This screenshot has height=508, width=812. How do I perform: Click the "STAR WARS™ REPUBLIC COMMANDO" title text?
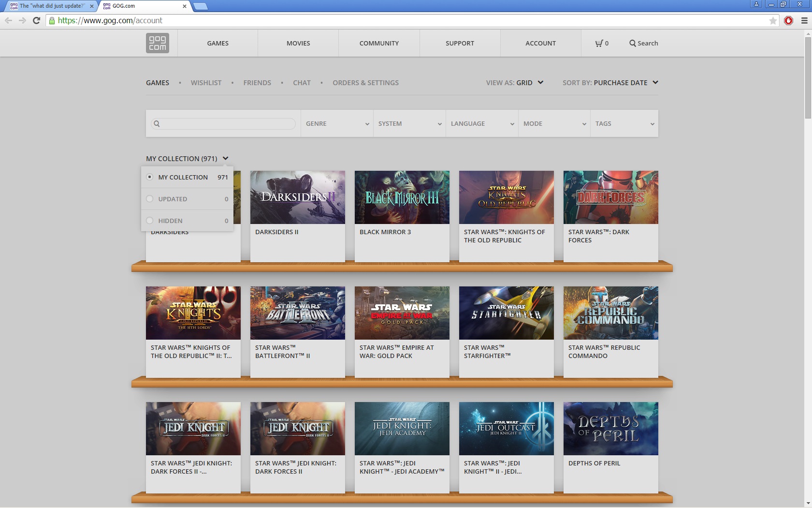coord(604,352)
